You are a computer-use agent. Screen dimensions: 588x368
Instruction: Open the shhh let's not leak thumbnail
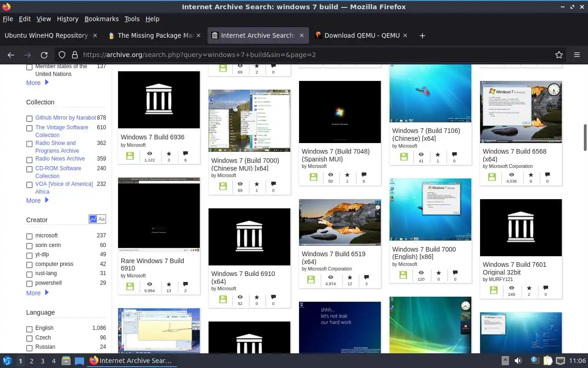coord(340,328)
